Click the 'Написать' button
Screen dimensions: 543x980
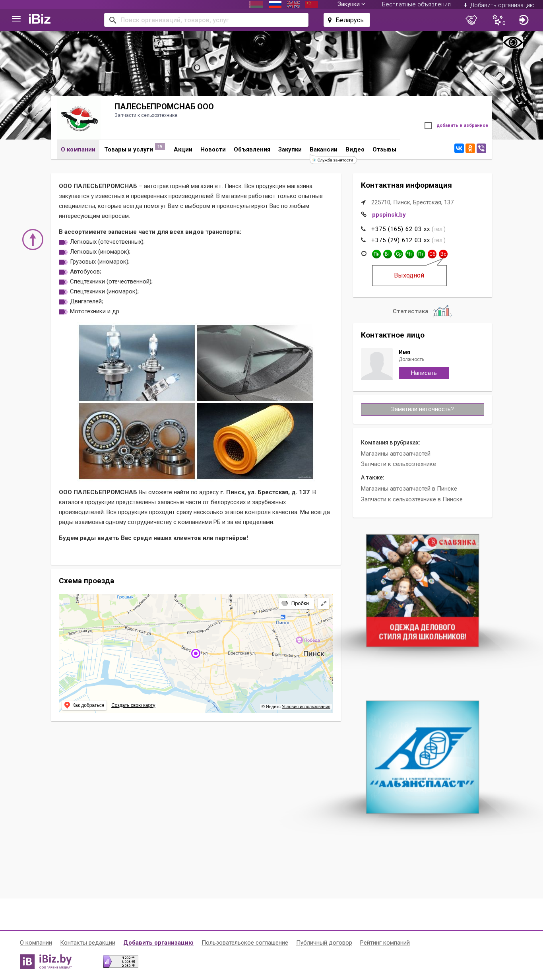click(424, 373)
